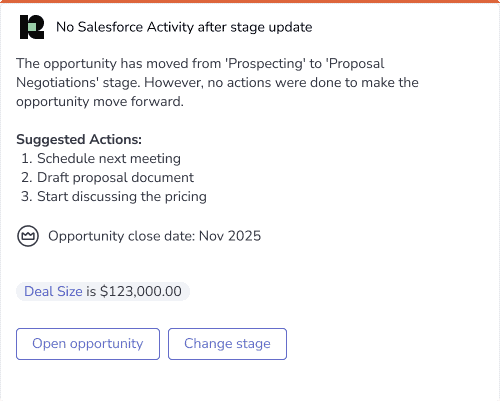Click 'Draft proposal document' suggested action
Viewport: 500px width, 401px height.
point(115,177)
